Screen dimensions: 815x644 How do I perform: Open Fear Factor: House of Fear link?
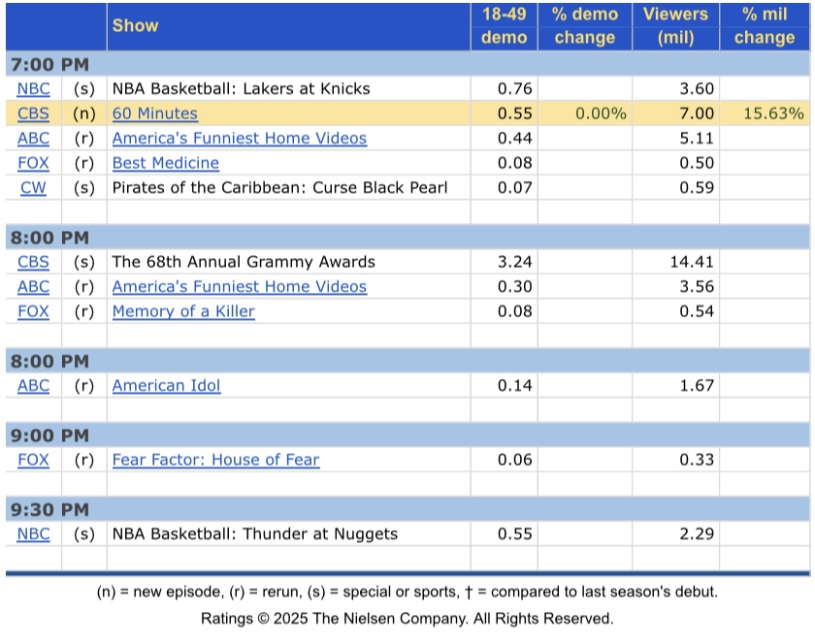tap(215, 460)
